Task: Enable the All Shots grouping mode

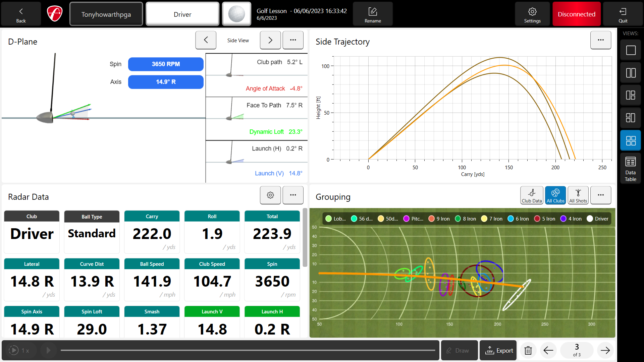Action: (578, 195)
